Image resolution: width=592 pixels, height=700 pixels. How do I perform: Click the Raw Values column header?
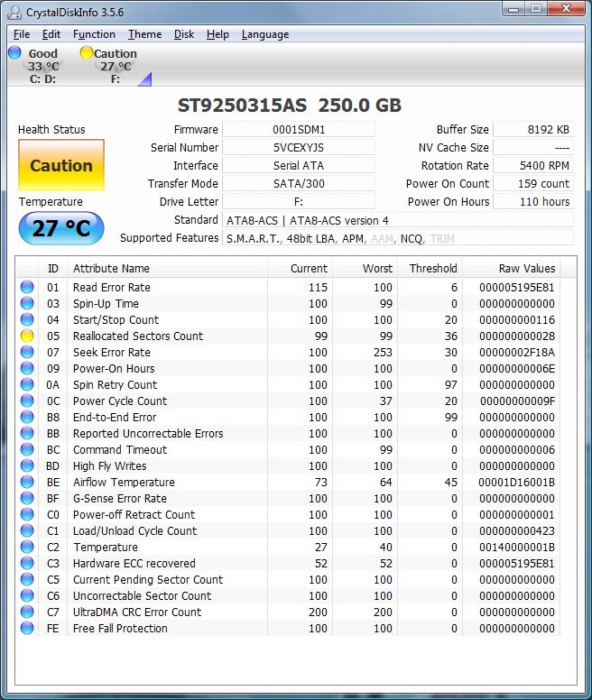[512, 268]
